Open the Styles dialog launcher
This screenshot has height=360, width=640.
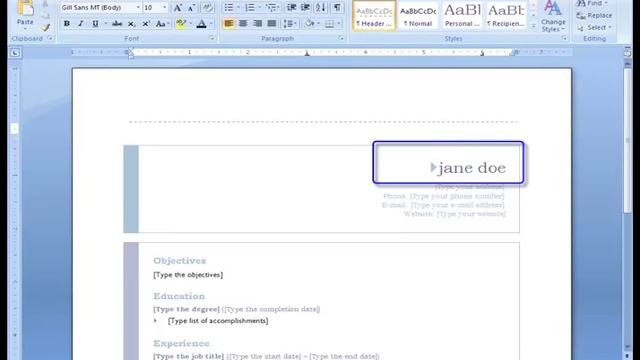[x=564, y=38]
